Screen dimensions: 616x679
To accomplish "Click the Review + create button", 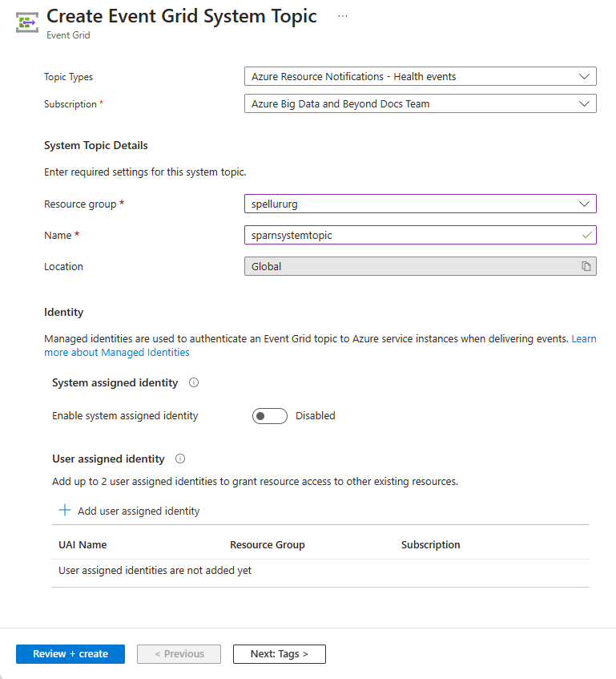I will coord(70,654).
